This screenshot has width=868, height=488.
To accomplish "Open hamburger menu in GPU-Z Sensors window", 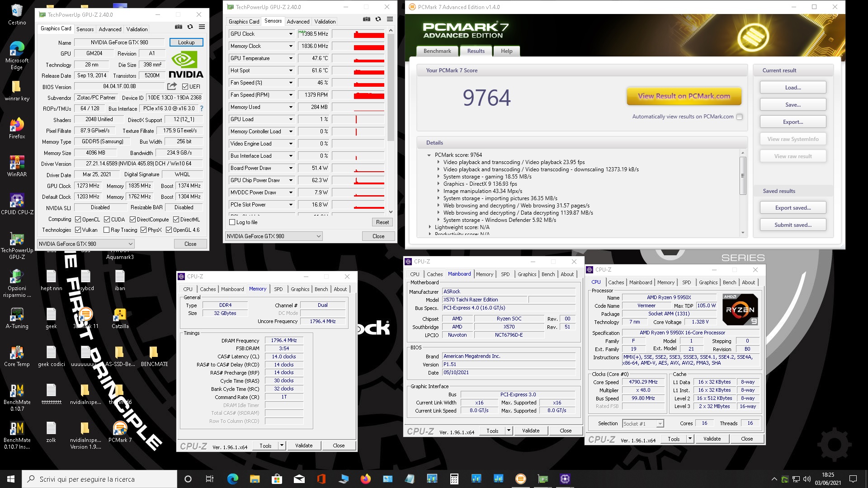I will pos(390,19).
